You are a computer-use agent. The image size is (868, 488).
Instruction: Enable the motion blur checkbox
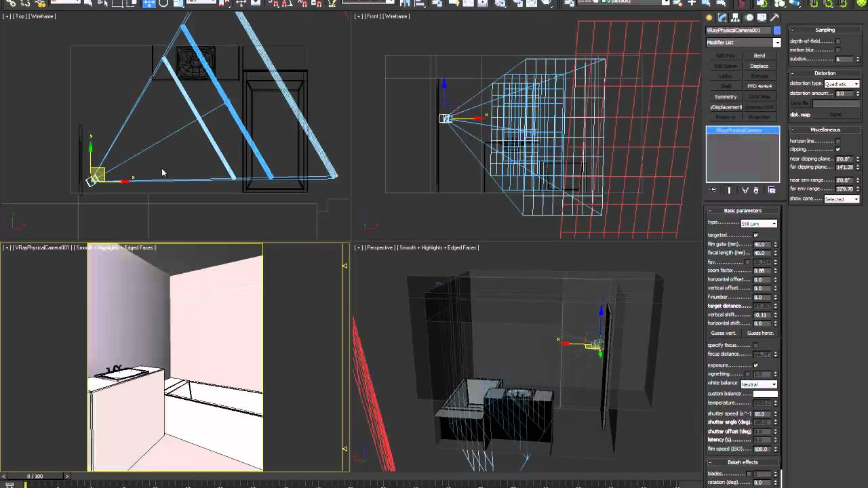click(838, 50)
